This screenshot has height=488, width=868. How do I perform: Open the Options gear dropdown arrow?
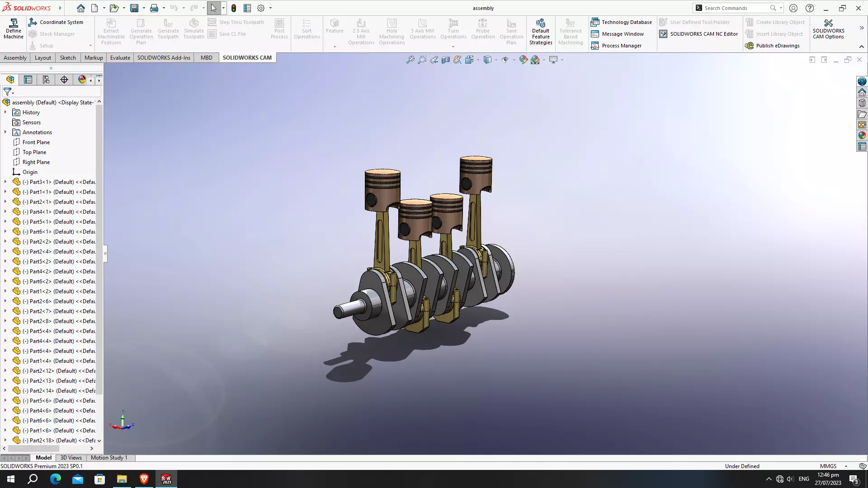(x=270, y=8)
